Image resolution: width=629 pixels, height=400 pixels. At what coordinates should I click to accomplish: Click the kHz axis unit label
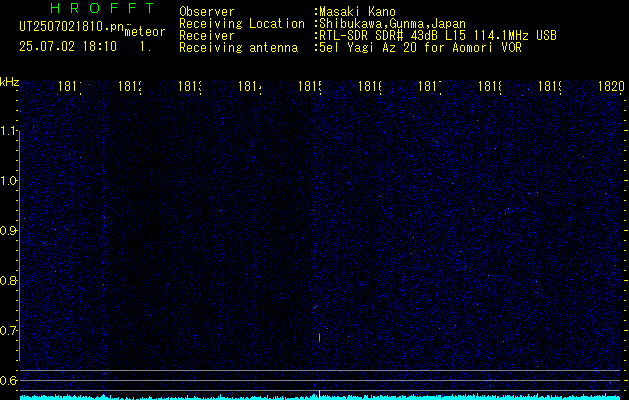(9, 83)
